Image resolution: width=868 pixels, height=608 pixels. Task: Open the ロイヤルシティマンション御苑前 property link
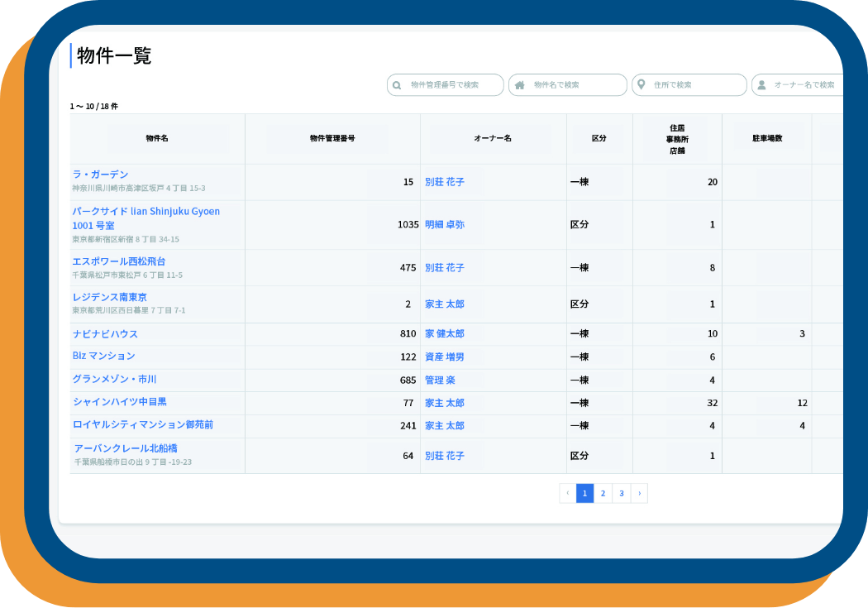(x=143, y=424)
